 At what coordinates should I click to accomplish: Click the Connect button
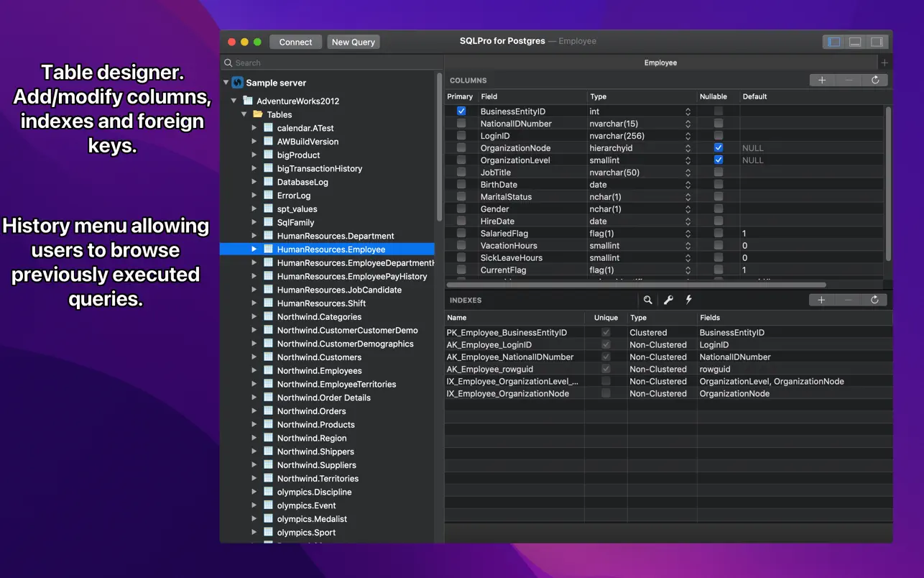(295, 42)
